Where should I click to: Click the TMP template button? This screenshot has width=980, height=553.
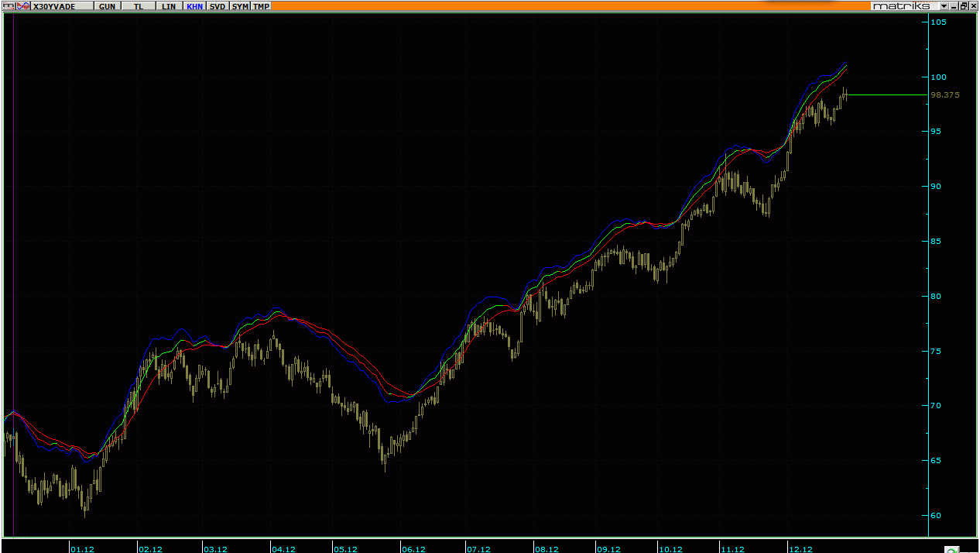262,5
